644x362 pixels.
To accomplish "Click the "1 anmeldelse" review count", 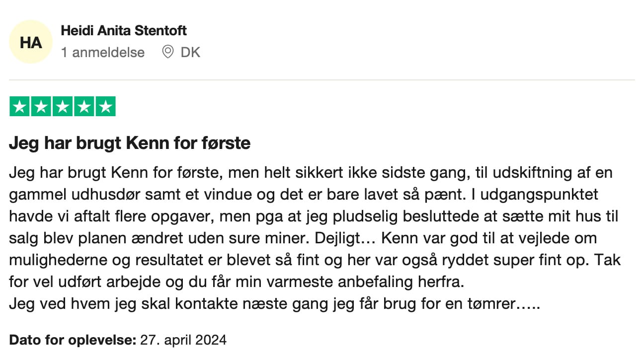I will [103, 52].
